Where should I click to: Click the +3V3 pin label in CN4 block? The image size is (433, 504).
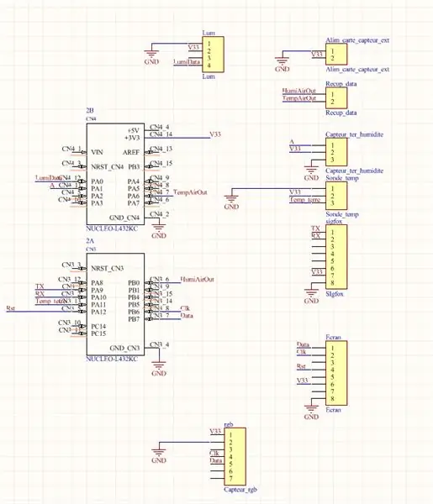click(132, 138)
